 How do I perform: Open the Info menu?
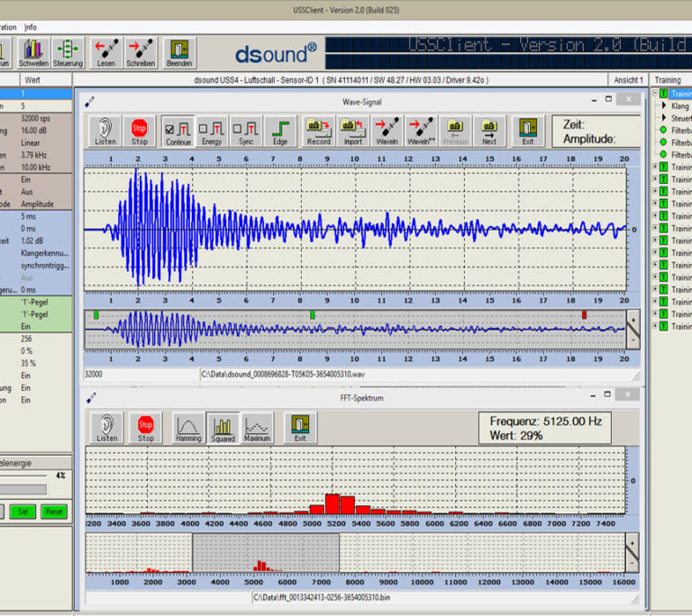31,27
